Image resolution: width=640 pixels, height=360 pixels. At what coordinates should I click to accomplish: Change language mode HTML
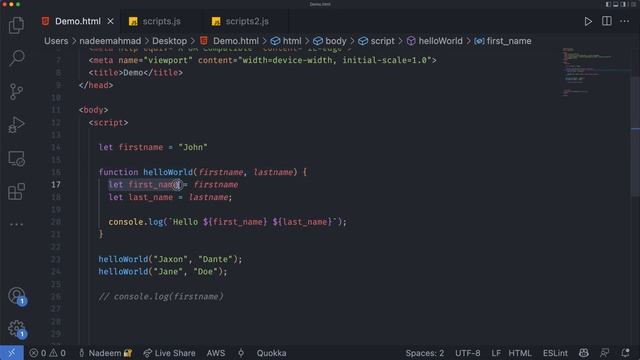520,353
